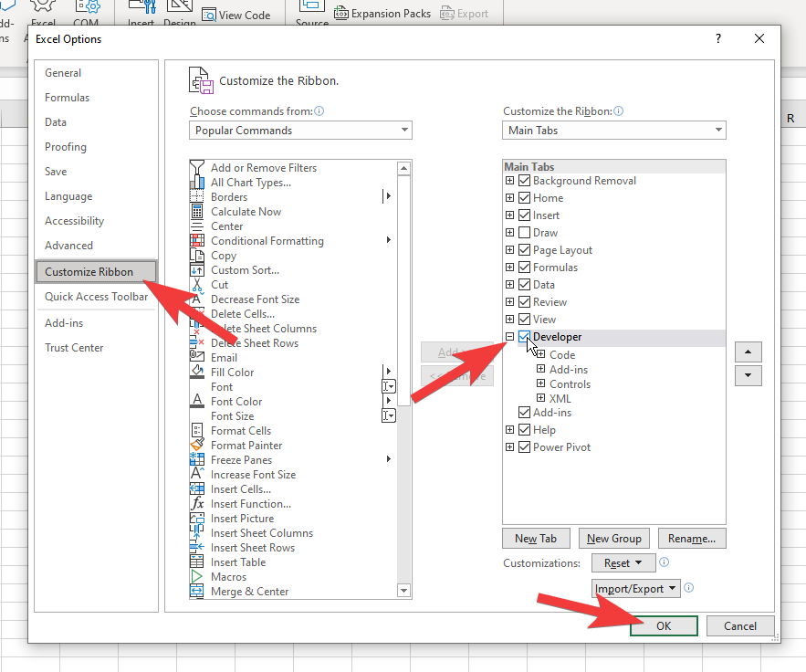
Task: Open the Choose commands from dropdown
Action: click(x=301, y=131)
